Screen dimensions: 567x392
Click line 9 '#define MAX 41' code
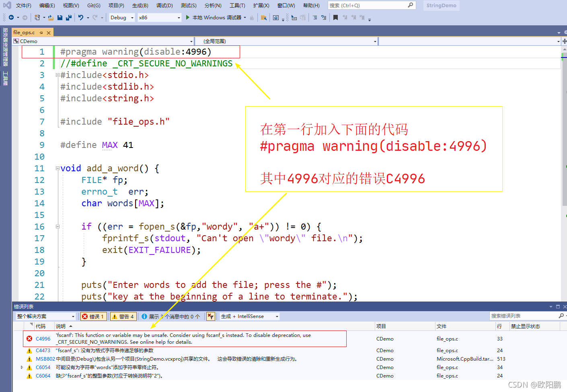(x=97, y=145)
